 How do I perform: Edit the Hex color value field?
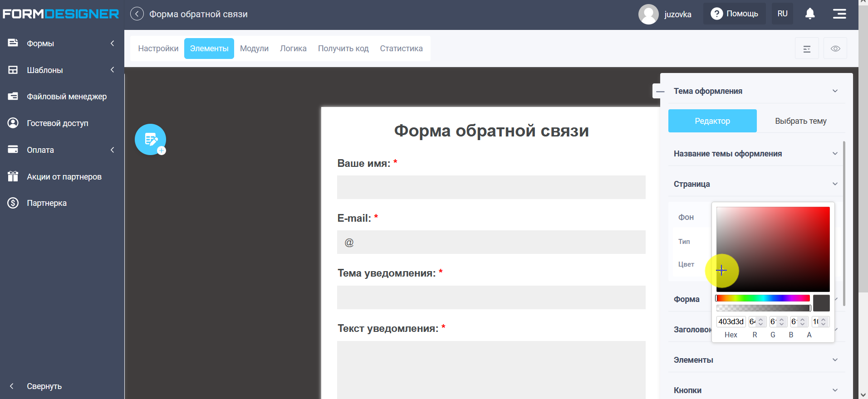click(x=731, y=321)
